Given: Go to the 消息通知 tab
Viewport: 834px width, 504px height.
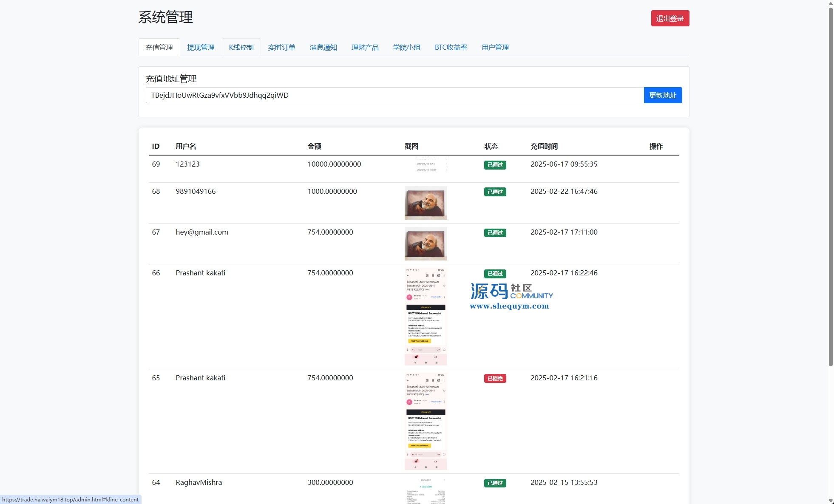Looking at the screenshot, I should [323, 47].
